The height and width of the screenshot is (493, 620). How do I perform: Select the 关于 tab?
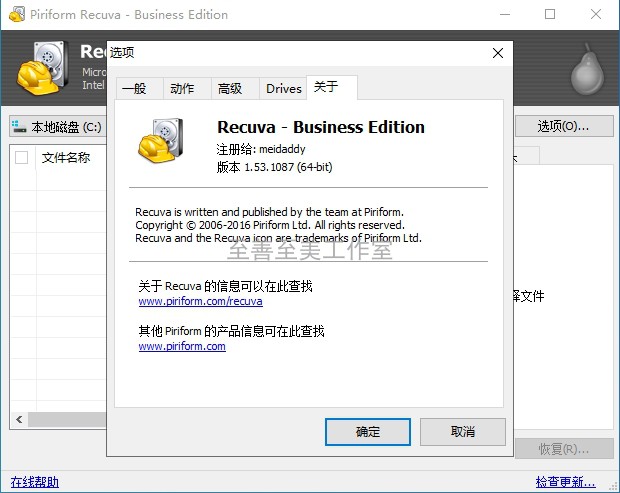(x=332, y=87)
